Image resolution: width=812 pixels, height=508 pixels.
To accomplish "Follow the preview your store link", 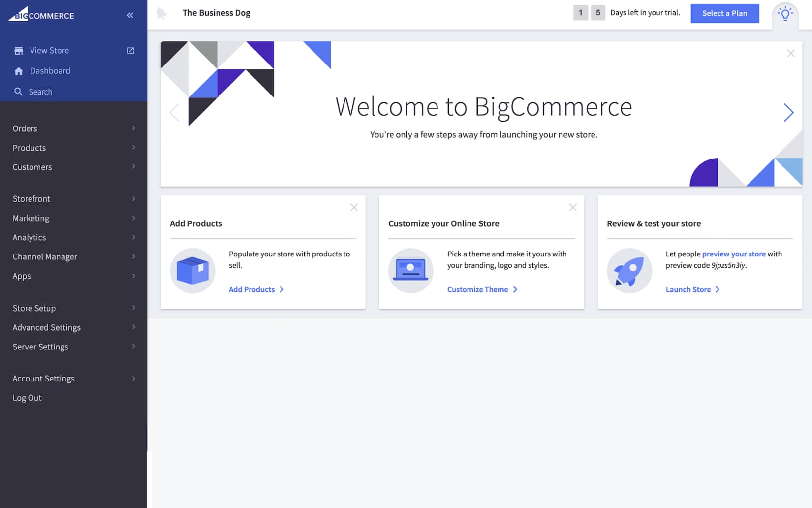I will click(x=734, y=254).
